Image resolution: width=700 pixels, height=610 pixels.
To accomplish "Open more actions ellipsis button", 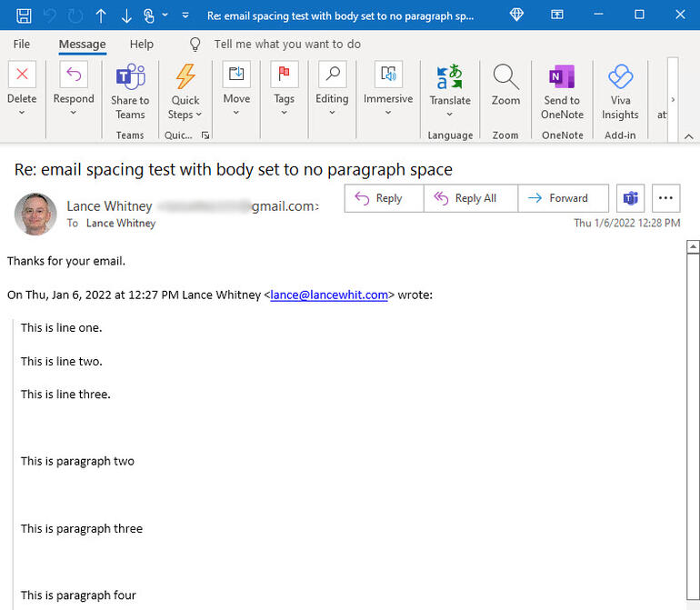I will tap(665, 198).
